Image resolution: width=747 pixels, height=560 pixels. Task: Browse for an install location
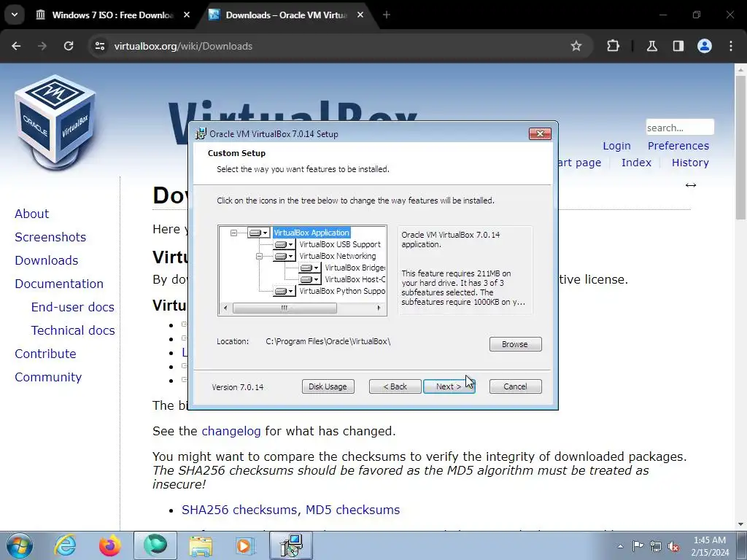coord(515,344)
